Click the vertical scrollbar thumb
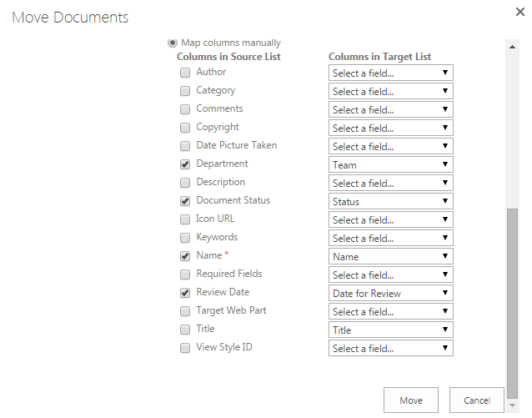The image size is (532, 418). tap(512, 300)
